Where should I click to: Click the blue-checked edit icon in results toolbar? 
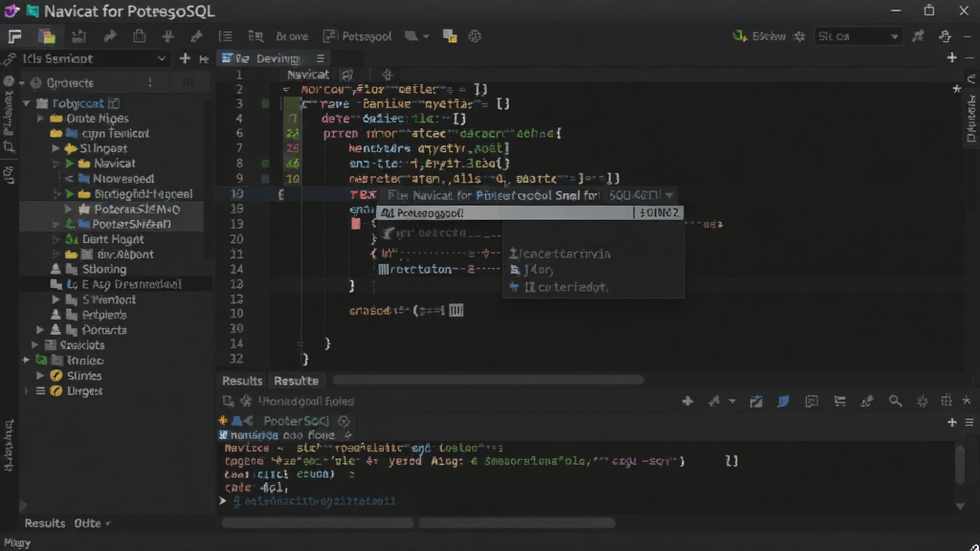point(756,401)
